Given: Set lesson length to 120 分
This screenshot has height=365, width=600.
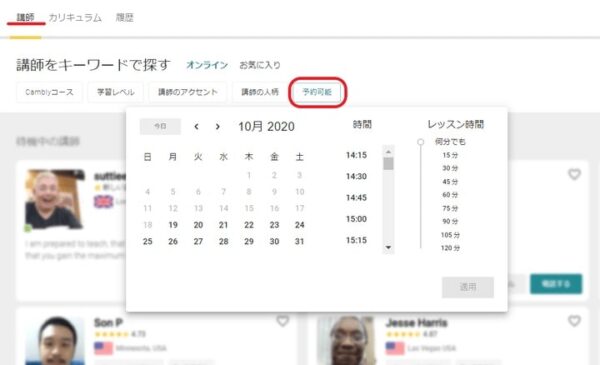Looking at the screenshot, I should [x=450, y=248].
